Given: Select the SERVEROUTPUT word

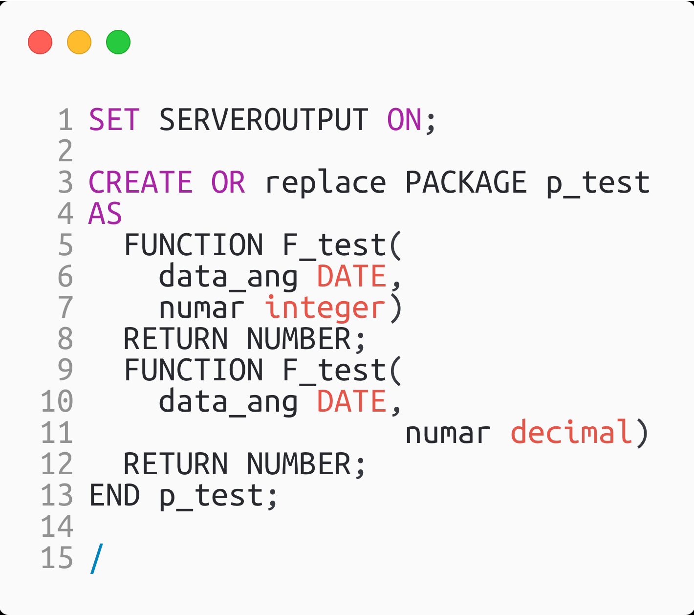Looking at the screenshot, I should 263,120.
